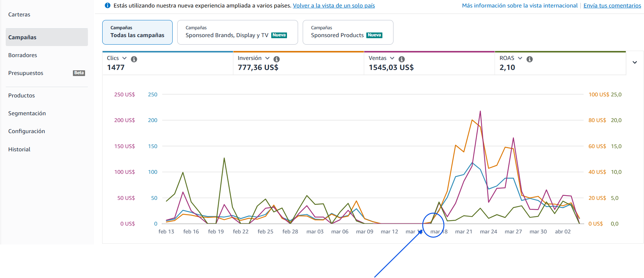Open 'Más información sobre la vista internacional' link
The width and height of the screenshot is (644, 278).
click(520, 6)
